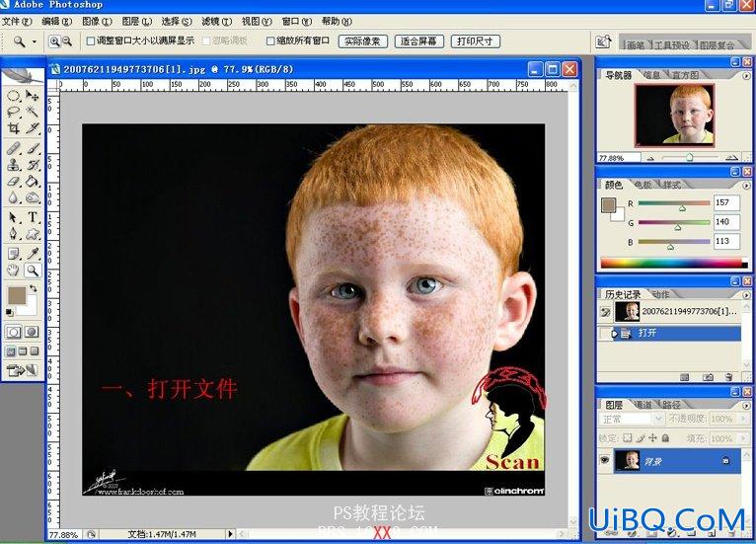Click 打印尺寸 button
Screen dimensions: 756x544
pos(475,41)
